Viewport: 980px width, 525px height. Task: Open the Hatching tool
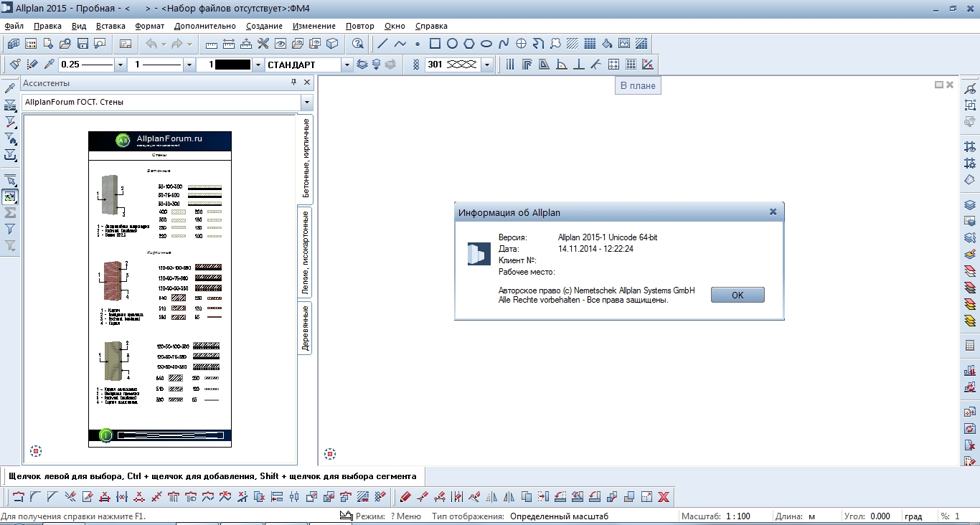(573, 44)
